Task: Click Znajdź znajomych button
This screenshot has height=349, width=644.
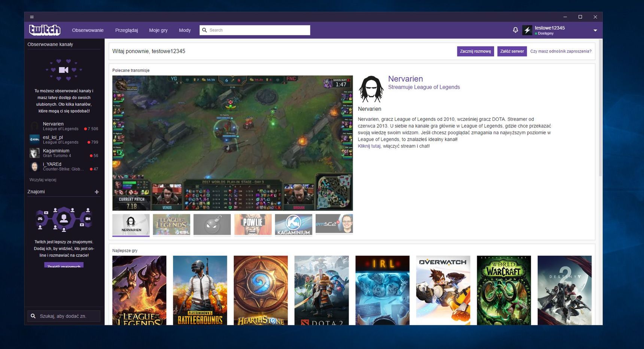Action: 64,265
